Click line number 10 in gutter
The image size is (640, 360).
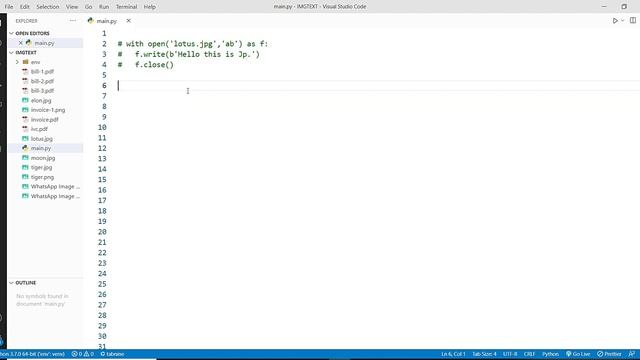102,127
